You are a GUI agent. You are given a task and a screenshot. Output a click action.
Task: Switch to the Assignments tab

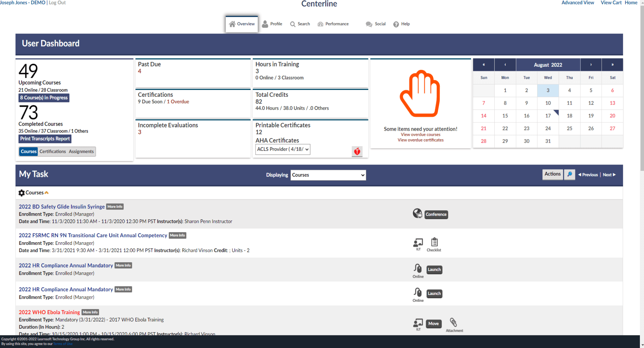tap(81, 151)
